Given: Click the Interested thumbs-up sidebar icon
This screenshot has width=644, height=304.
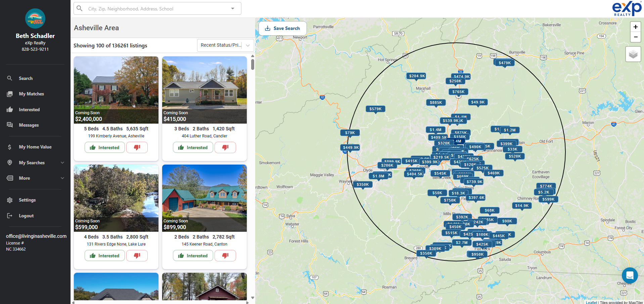Looking at the screenshot, I should point(10,110).
